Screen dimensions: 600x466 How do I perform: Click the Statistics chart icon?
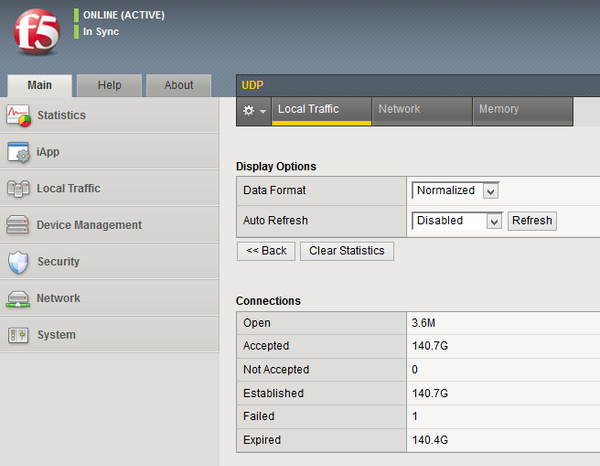pos(19,115)
